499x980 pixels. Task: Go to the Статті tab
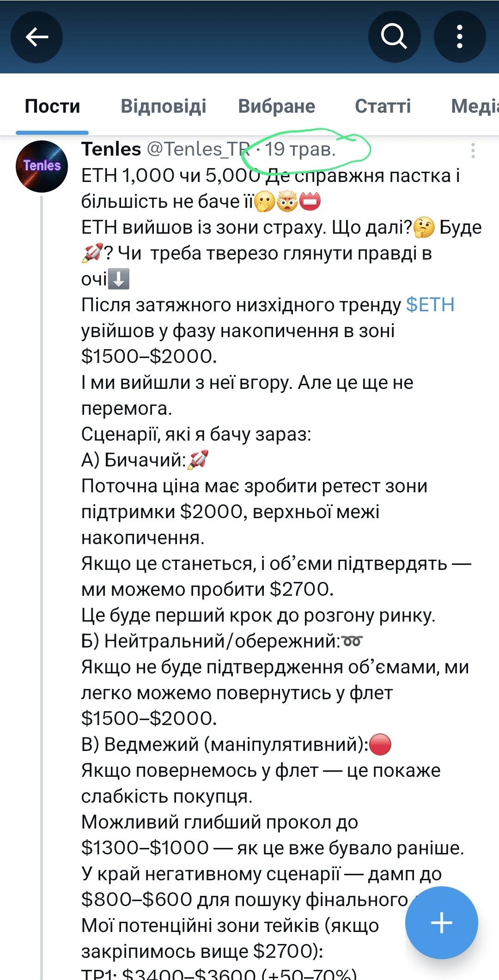pos(383,106)
